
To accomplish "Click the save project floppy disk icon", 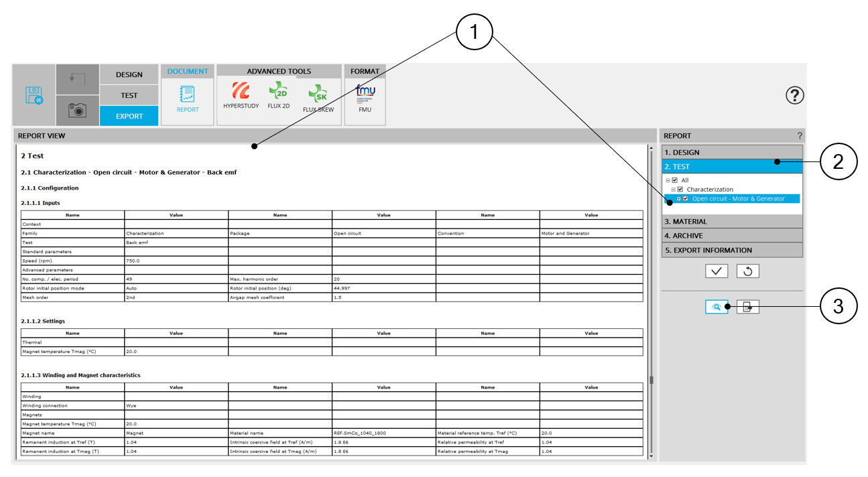I will coord(34,95).
